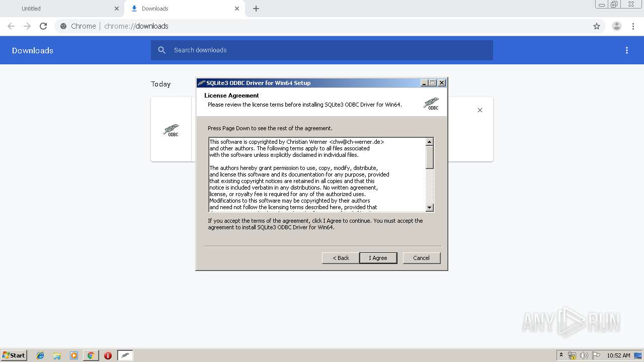This screenshot has width=644, height=362.
Task: Click the search magnifier icon
Action: [162, 50]
